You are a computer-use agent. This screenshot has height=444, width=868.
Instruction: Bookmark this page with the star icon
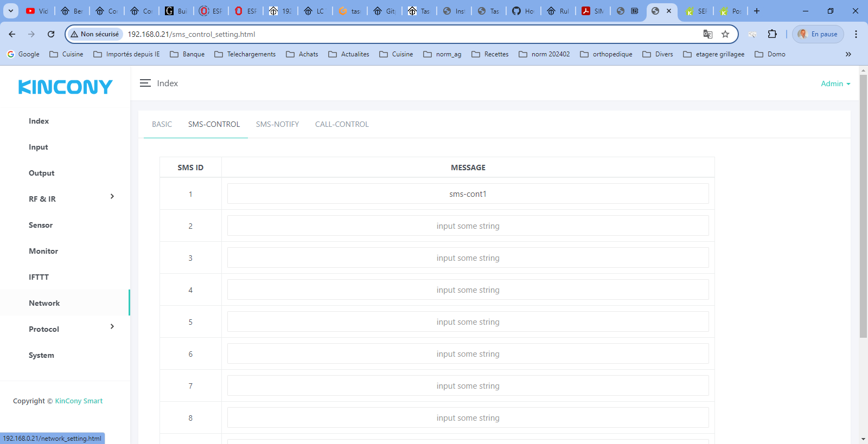pos(725,34)
